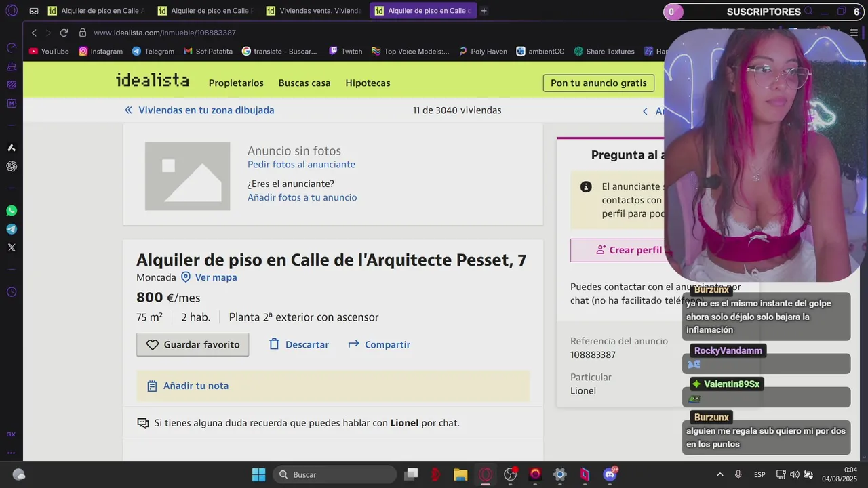The height and width of the screenshot is (488, 868).
Task: Open SofiPatatita Gmail bookmark
Action: click(208, 51)
